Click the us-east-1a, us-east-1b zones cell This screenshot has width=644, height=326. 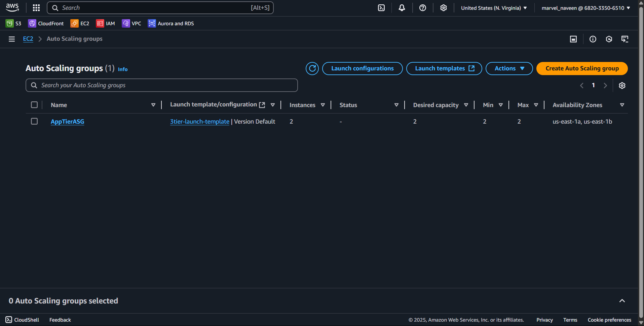(582, 122)
